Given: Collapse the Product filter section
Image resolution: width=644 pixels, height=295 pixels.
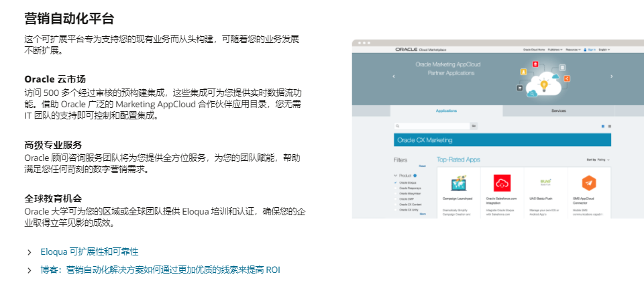Looking at the screenshot, I should 396,176.
